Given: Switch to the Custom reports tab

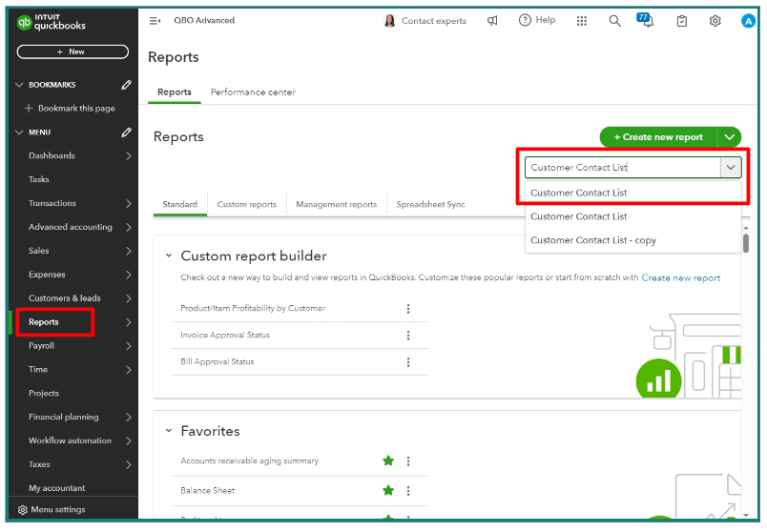Looking at the screenshot, I should (x=246, y=204).
